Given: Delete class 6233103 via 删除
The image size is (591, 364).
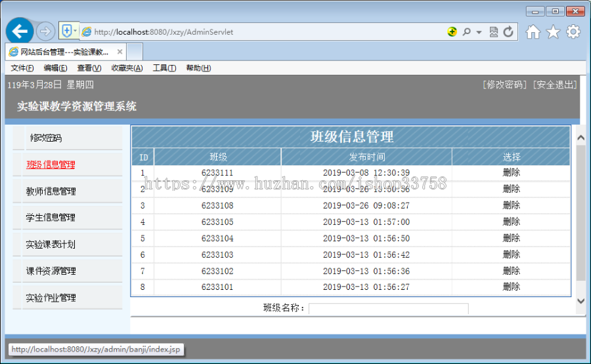Looking at the screenshot, I should [x=512, y=254].
